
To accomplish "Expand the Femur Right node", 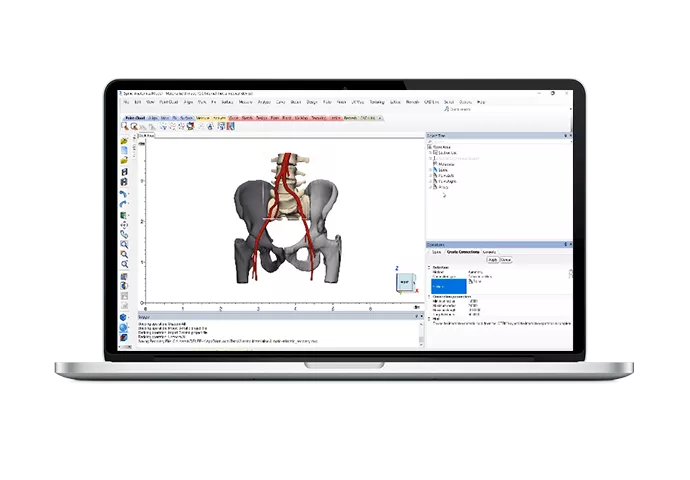I will pyautogui.click(x=430, y=181).
